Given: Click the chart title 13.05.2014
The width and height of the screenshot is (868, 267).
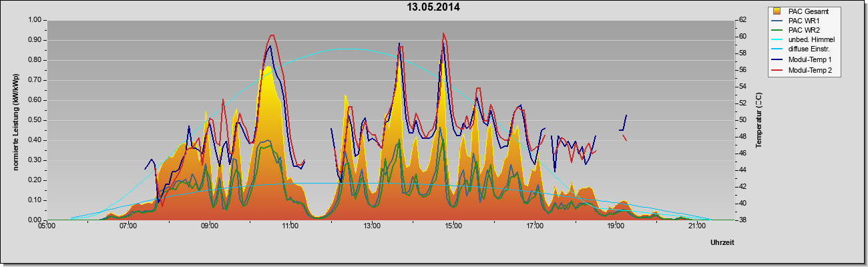Looking at the screenshot, I should point(434,7).
